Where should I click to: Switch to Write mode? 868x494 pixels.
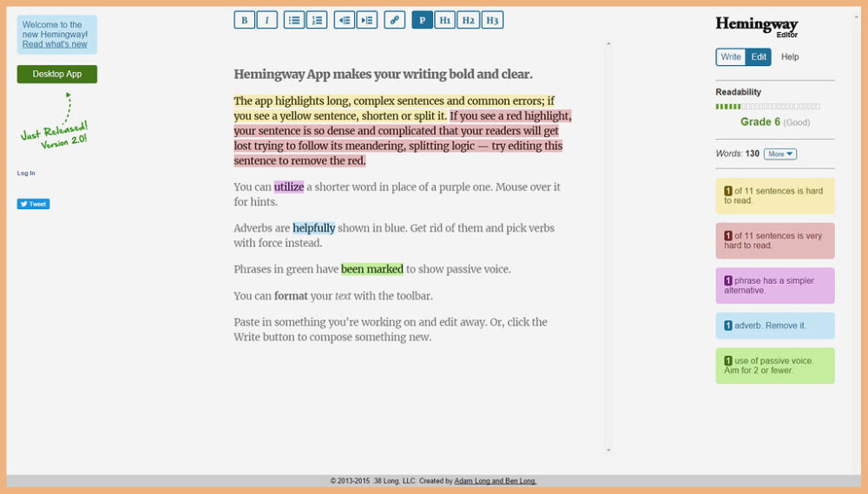pos(731,57)
